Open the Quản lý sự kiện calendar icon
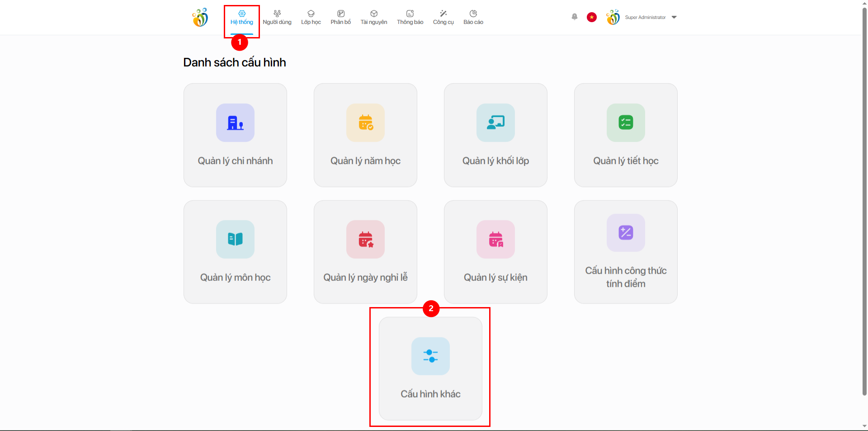Viewport: 868px width, 431px height. (x=495, y=239)
